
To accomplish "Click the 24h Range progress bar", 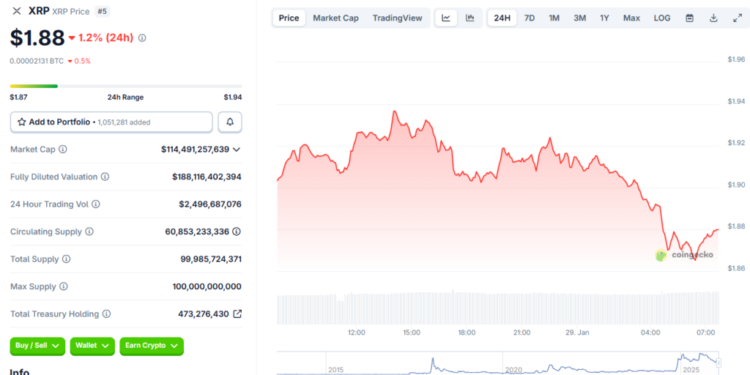I will click(x=126, y=86).
